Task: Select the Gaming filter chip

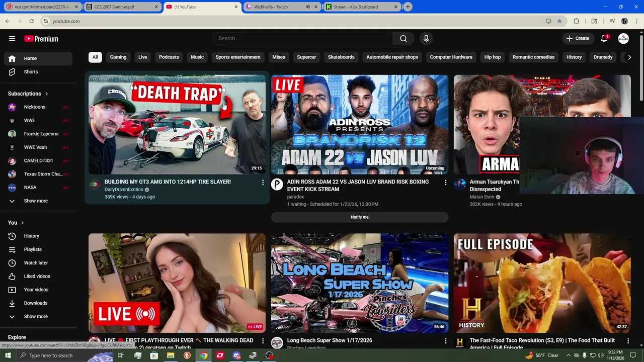Action: click(118, 57)
